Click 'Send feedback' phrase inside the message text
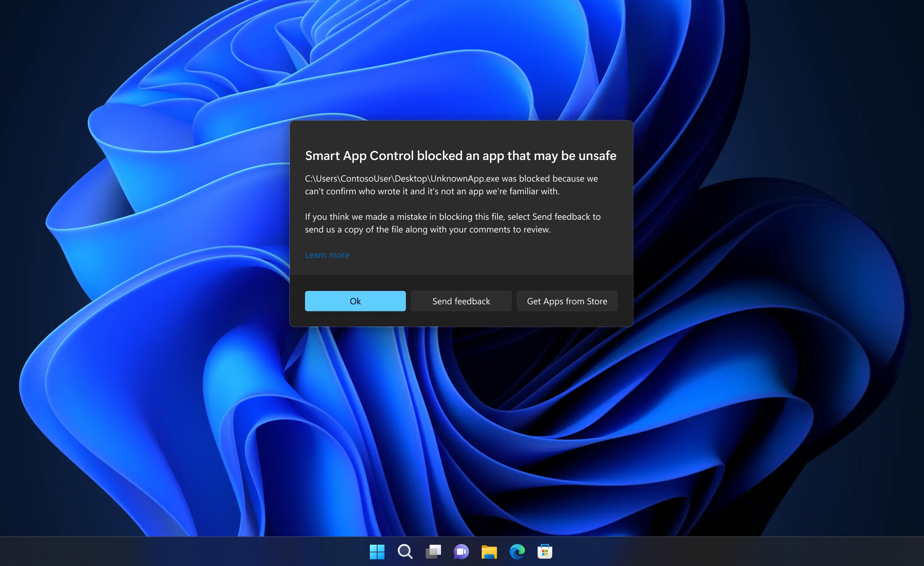924x566 pixels. tap(561, 217)
